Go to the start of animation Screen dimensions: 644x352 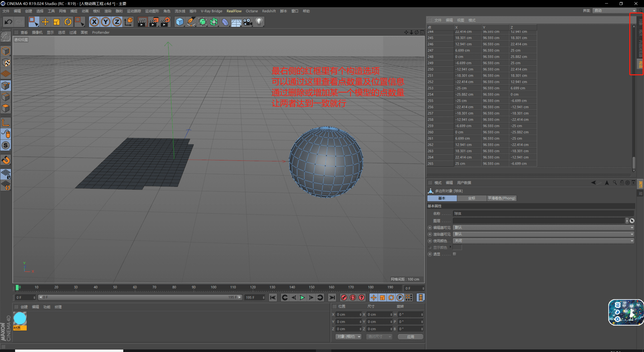pos(273,298)
